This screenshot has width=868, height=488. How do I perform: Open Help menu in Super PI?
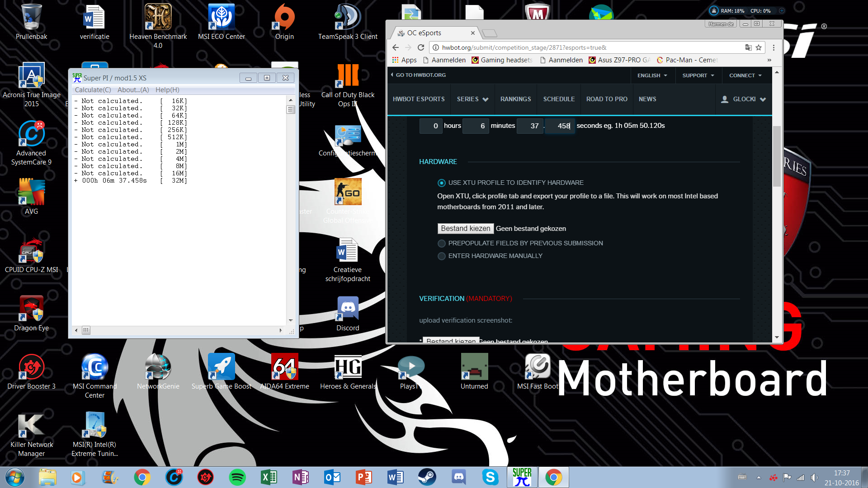tap(167, 90)
